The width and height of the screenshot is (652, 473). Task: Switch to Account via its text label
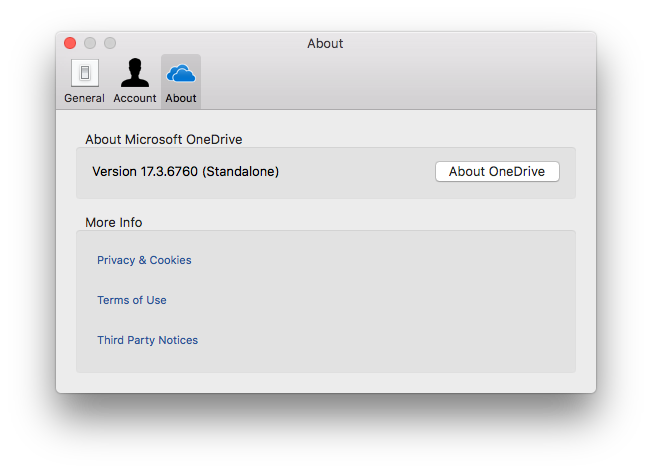(x=135, y=98)
